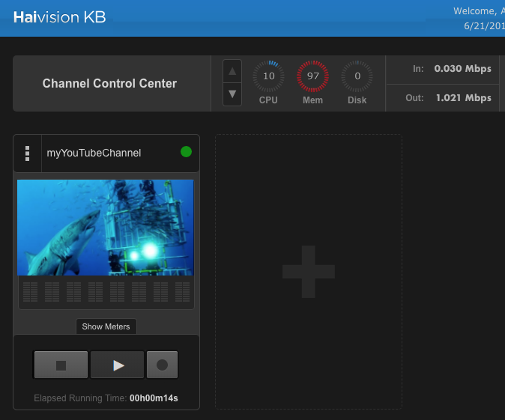Add a new channel with plus icon
Image resolution: width=505 pixels, height=420 pixels.
click(308, 271)
